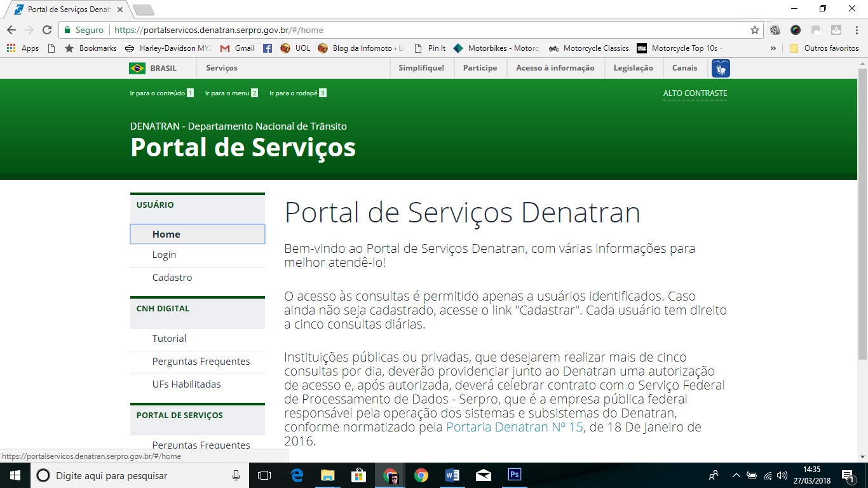Click Legislação in the top menu

(633, 68)
